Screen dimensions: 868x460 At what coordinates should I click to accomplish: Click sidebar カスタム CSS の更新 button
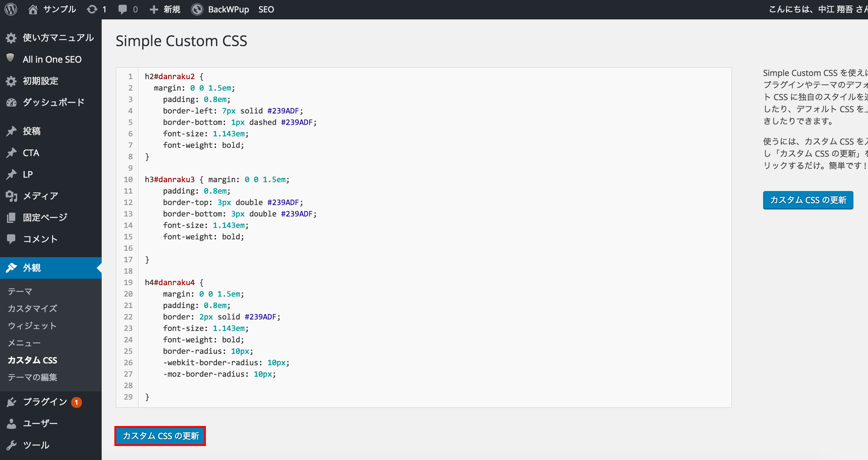tap(808, 200)
